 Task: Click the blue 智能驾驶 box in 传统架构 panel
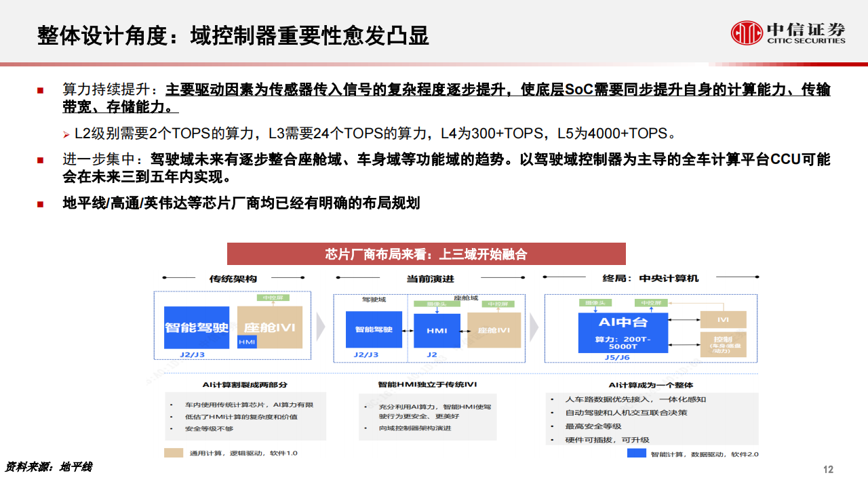(197, 327)
